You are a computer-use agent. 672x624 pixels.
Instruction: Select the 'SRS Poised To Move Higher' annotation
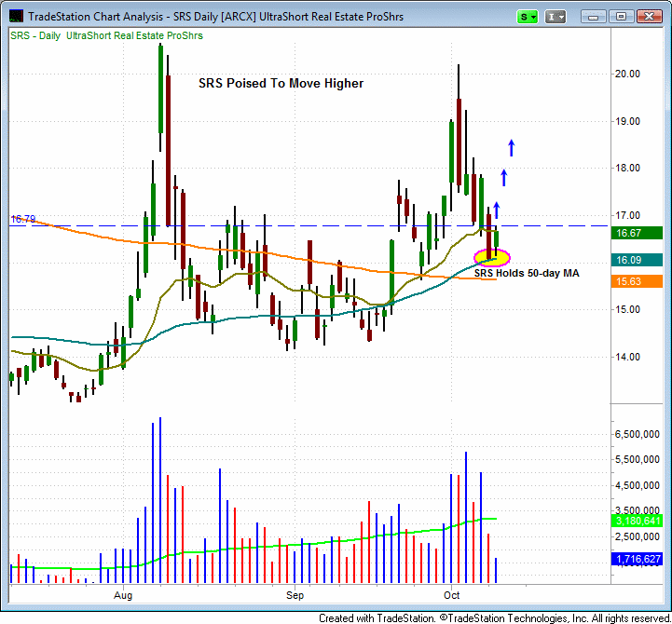tap(281, 83)
